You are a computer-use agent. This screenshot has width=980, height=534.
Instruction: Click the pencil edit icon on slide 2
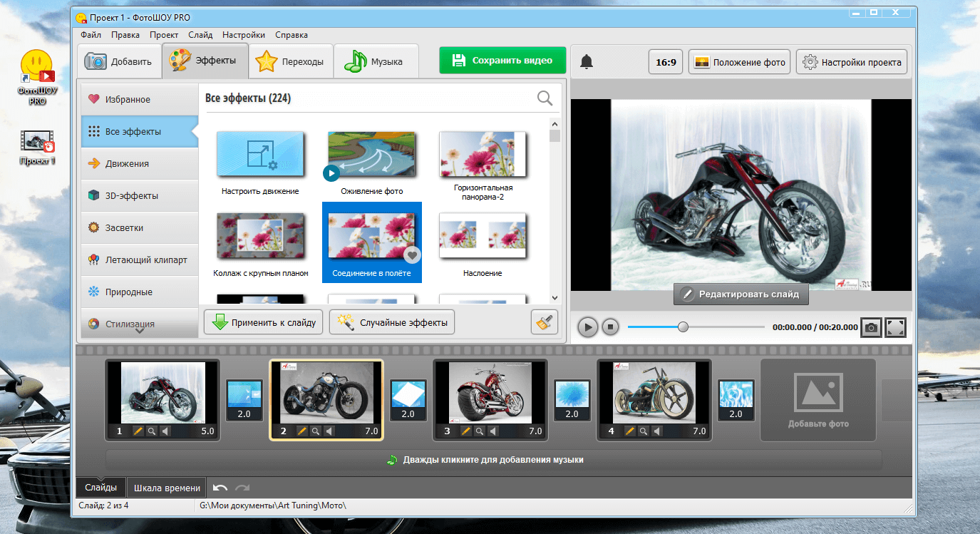(301, 431)
